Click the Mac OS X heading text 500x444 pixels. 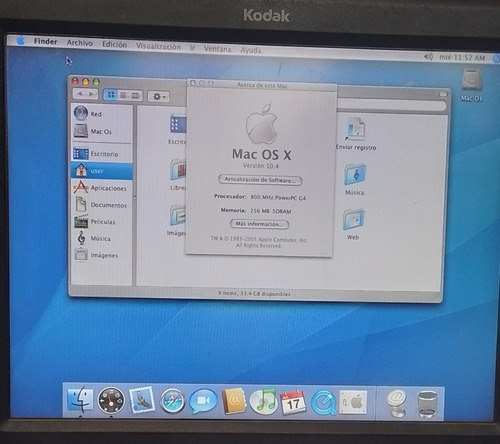[x=262, y=154]
